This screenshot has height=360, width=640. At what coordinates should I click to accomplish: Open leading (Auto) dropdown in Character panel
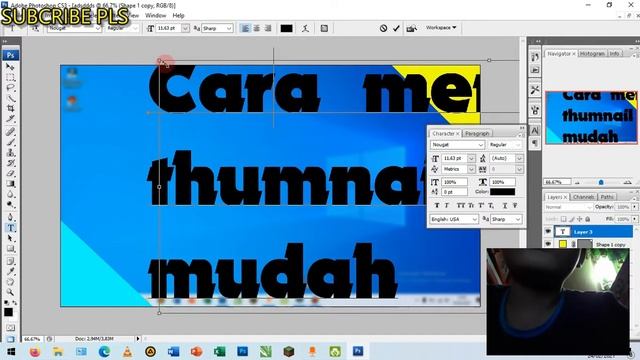click(519, 158)
